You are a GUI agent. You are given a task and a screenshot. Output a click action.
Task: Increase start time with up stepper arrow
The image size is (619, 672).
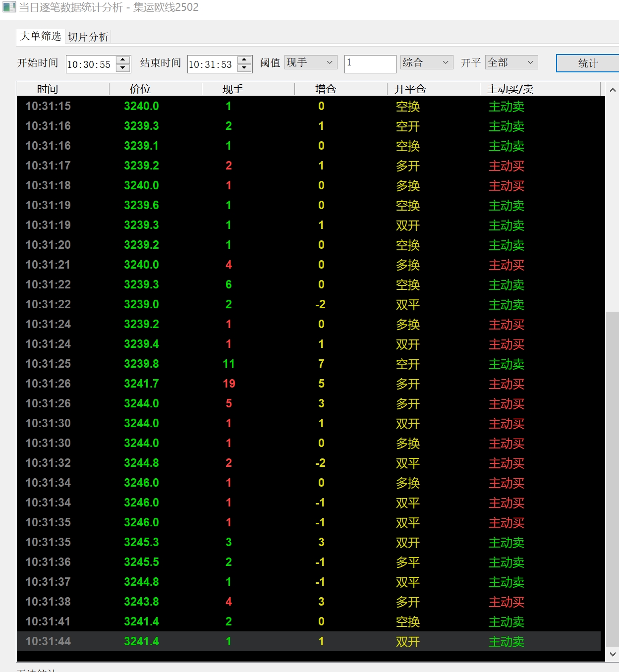[x=123, y=60]
